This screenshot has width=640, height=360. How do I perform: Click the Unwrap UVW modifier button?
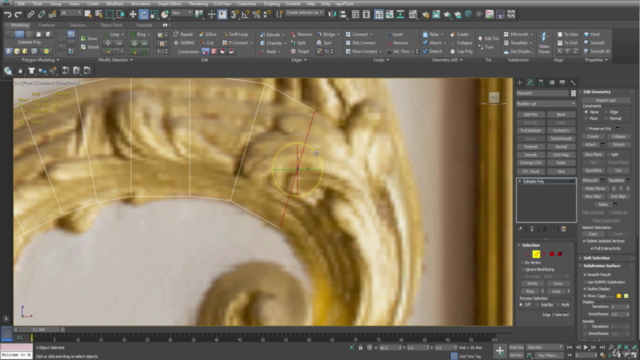[531, 162]
